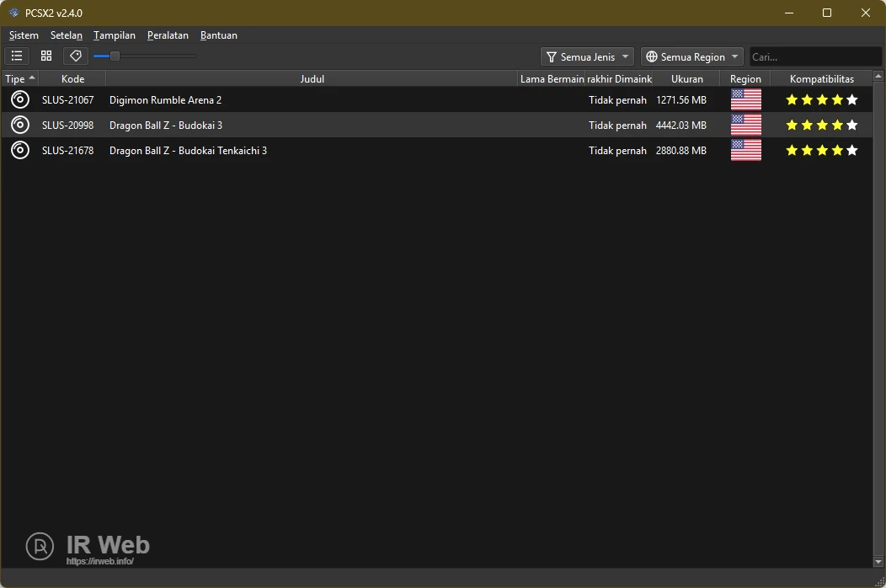Viewport: 886px width, 588px height.
Task: Select code SLUS-21067
Action: coord(68,100)
